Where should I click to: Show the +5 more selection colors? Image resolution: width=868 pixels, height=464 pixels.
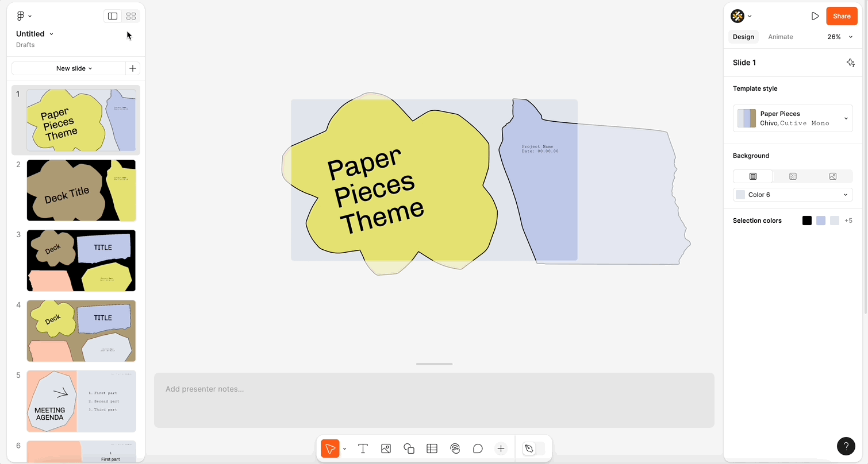point(848,221)
